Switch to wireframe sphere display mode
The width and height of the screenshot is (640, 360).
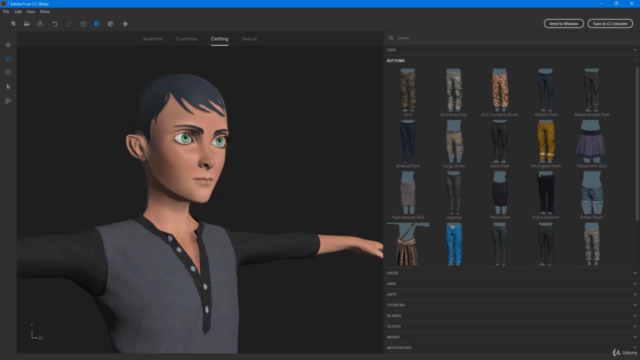click(x=83, y=24)
